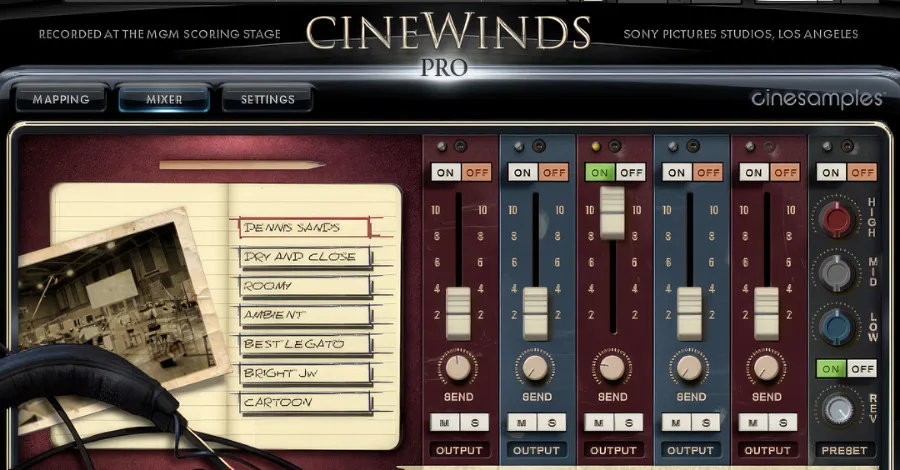Select the Roomy mix preset
900x470 pixels.
(x=304, y=286)
